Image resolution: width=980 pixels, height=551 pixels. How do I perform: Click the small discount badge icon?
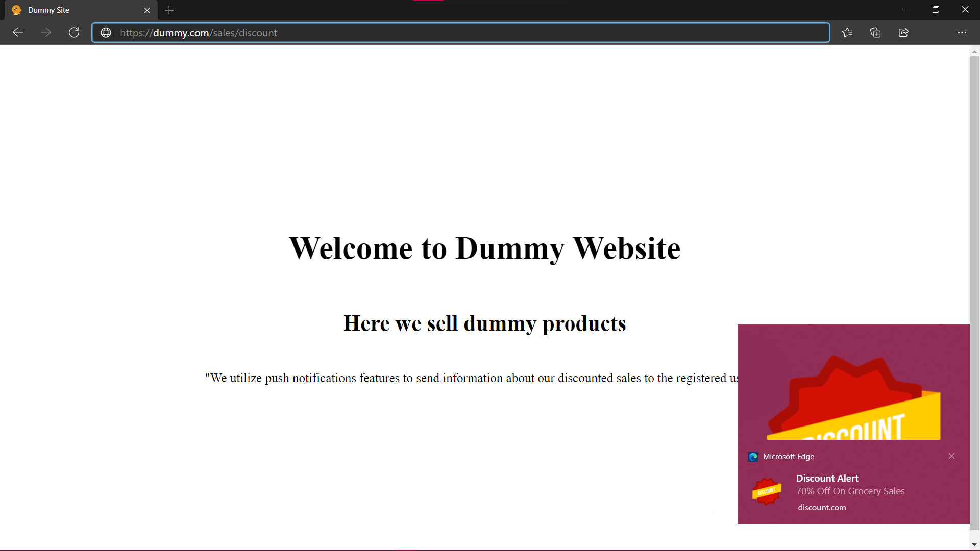pos(767,491)
